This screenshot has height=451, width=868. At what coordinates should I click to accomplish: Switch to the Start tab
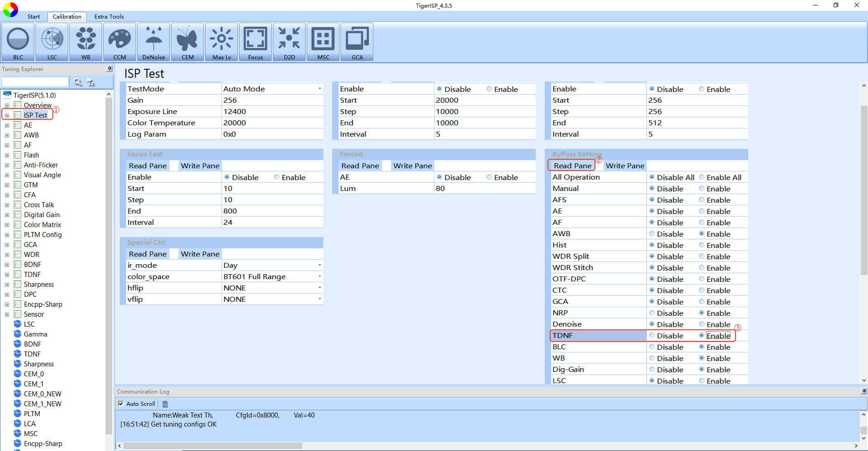click(x=33, y=17)
